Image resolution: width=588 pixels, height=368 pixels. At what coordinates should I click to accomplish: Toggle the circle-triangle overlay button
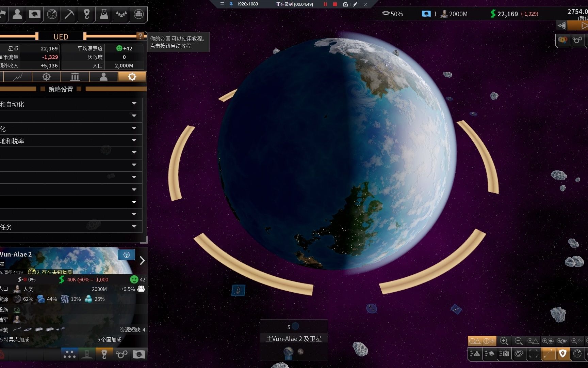pyautogui.click(x=475, y=341)
